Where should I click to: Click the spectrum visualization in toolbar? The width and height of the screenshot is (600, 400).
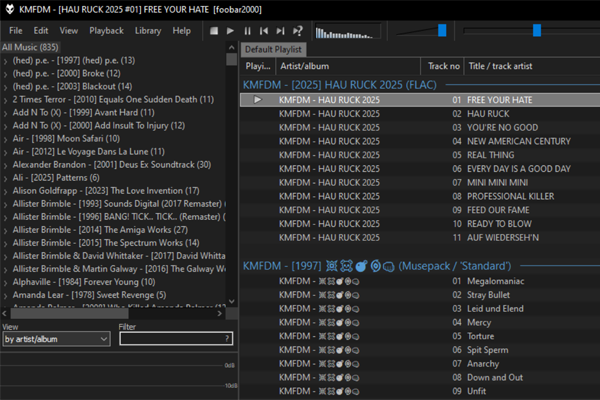click(347, 31)
